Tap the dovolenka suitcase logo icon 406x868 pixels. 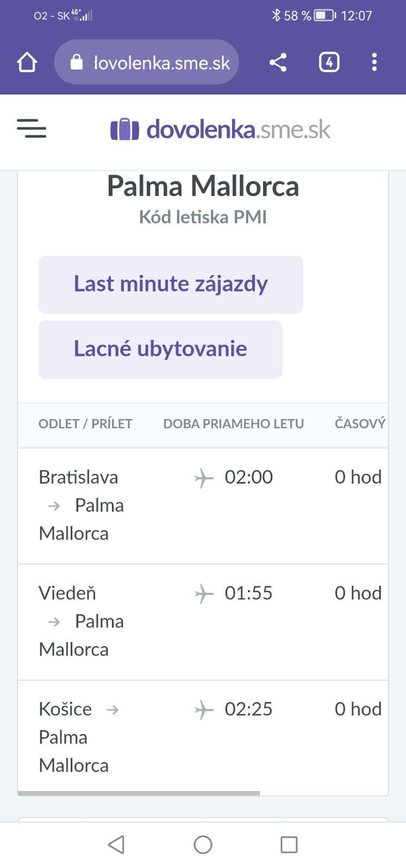[x=124, y=130]
